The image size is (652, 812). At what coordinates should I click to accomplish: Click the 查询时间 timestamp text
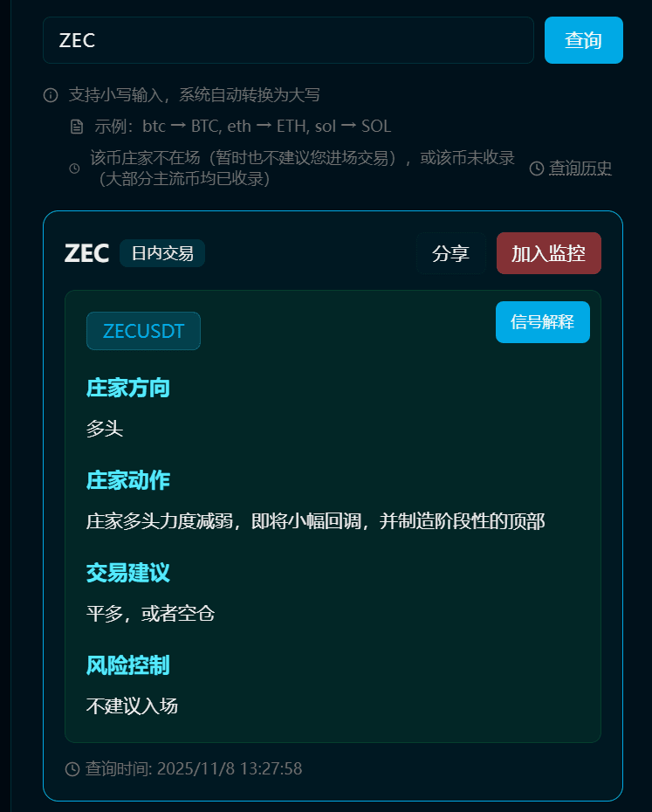click(194, 769)
